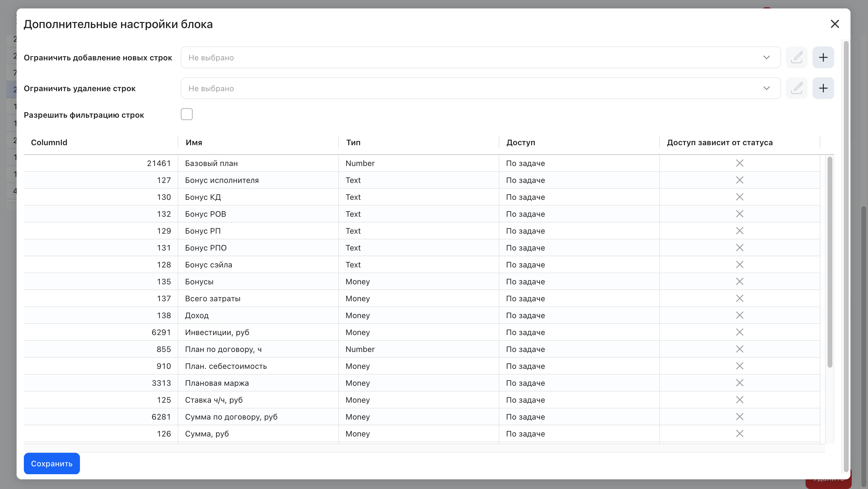
Task: Click the 'Сохранить' button
Action: (x=52, y=463)
